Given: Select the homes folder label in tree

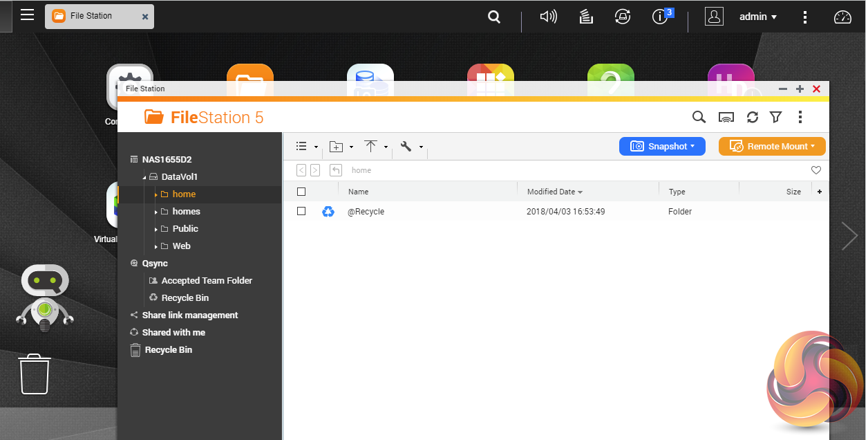Looking at the screenshot, I should [x=187, y=212].
